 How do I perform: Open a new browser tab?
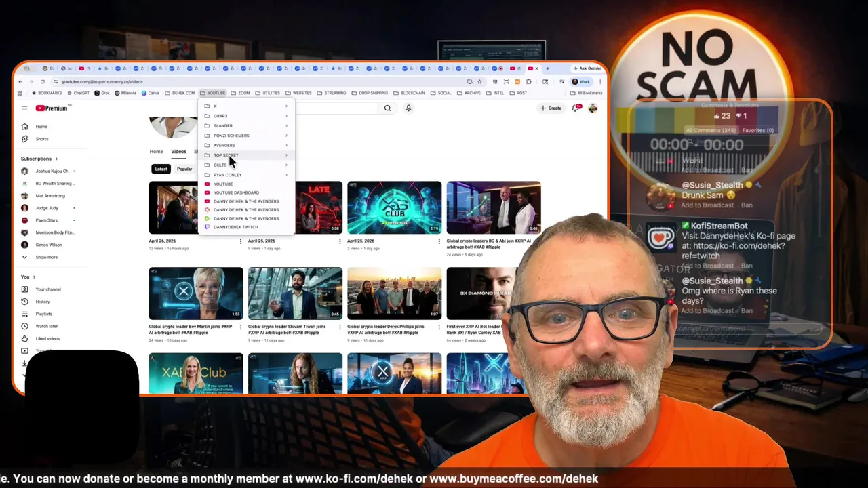[547, 68]
